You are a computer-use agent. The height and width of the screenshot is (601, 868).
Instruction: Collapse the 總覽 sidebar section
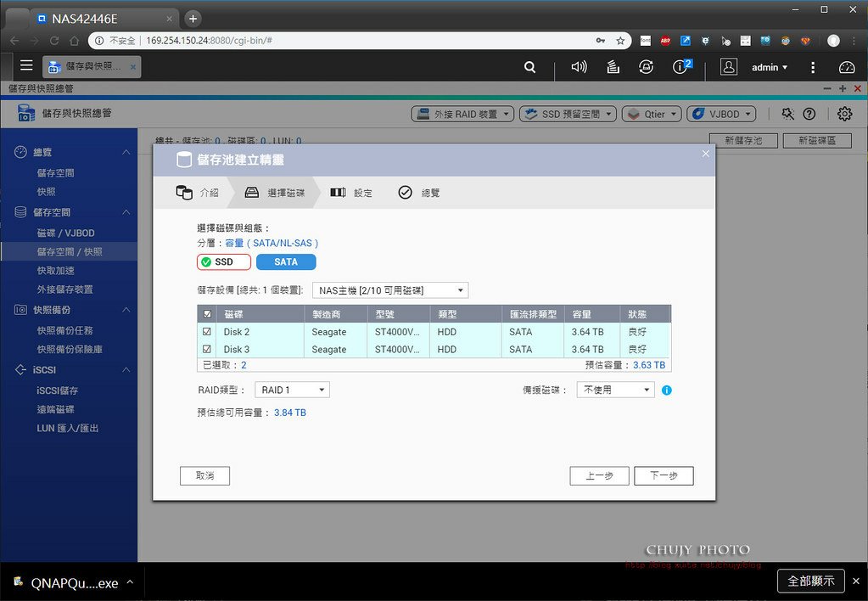pyautogui.click(x=126, y=152)
